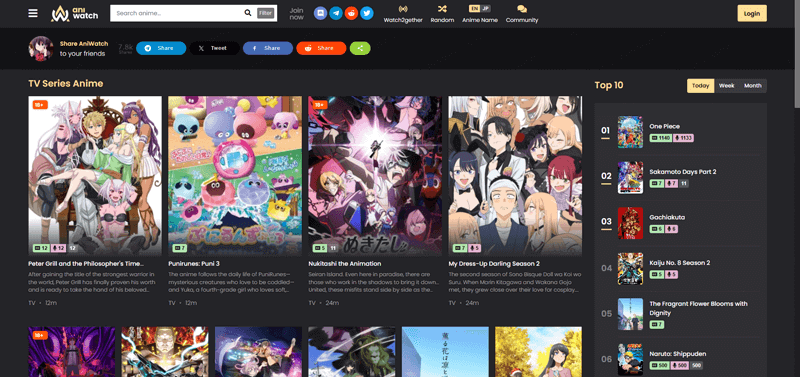
Task: Click the Peter Grill and the Philosopher's Time title
Action: point(86,264)
